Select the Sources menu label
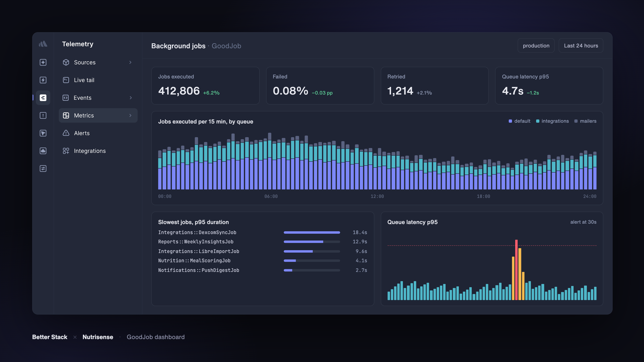Image resolution: width=644 pixels, height=362 pixels. [x=85, y=62]
